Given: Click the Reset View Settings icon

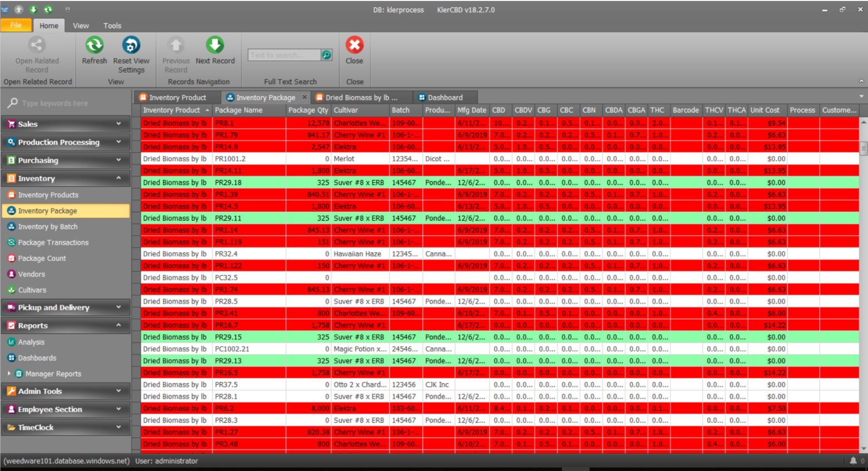Looking at the screenshot, I should click(x=131, y=46).
